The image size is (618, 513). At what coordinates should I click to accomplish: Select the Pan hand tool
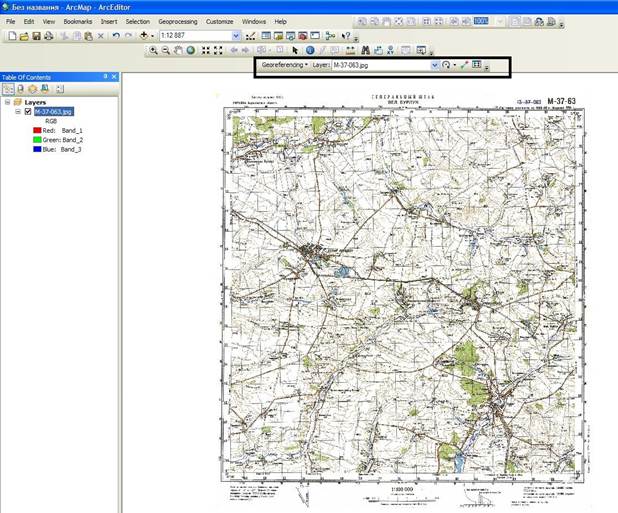(178, 50)
